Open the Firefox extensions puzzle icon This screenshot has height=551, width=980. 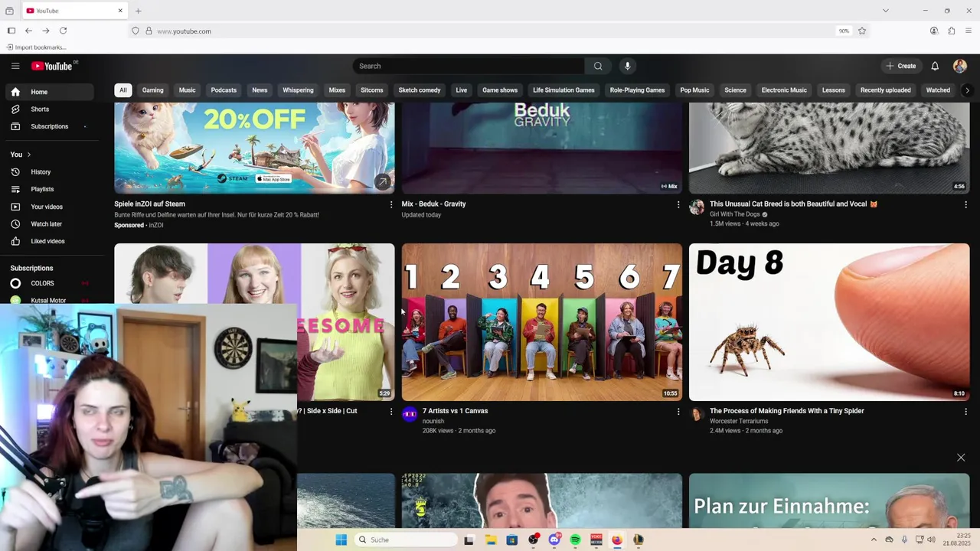pyautogui.click(x=952, y=31)
